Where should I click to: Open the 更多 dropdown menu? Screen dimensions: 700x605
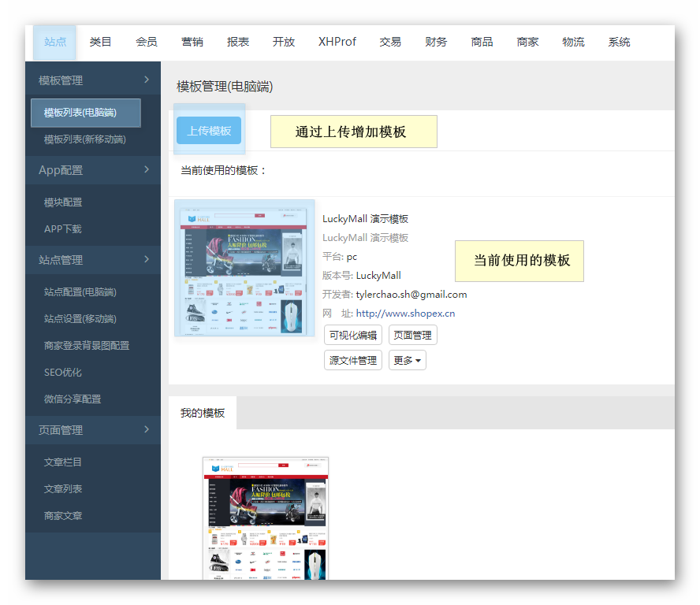coord(407,361)
